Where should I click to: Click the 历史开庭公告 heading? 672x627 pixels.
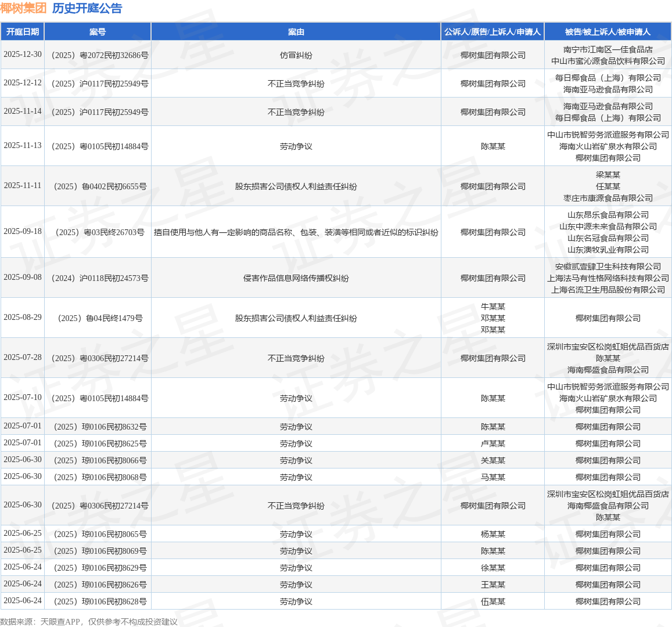coord(88,9)
